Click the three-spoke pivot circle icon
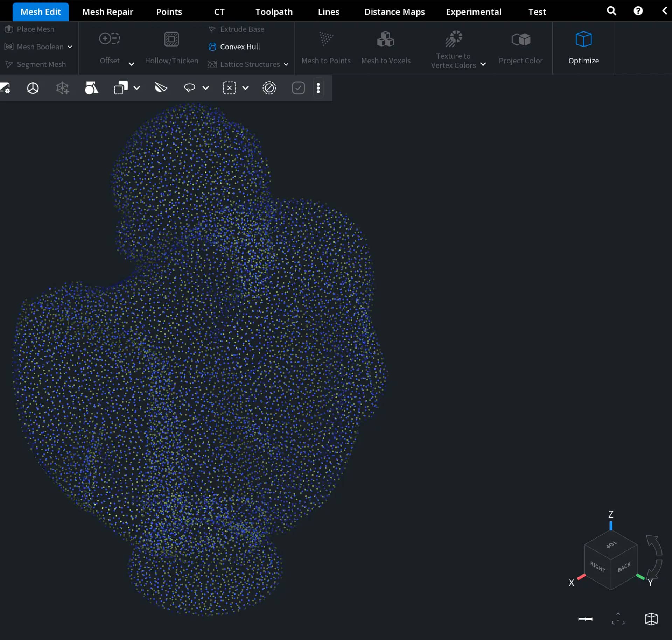The width and height of the screenshot is (672, 640). 33,88
